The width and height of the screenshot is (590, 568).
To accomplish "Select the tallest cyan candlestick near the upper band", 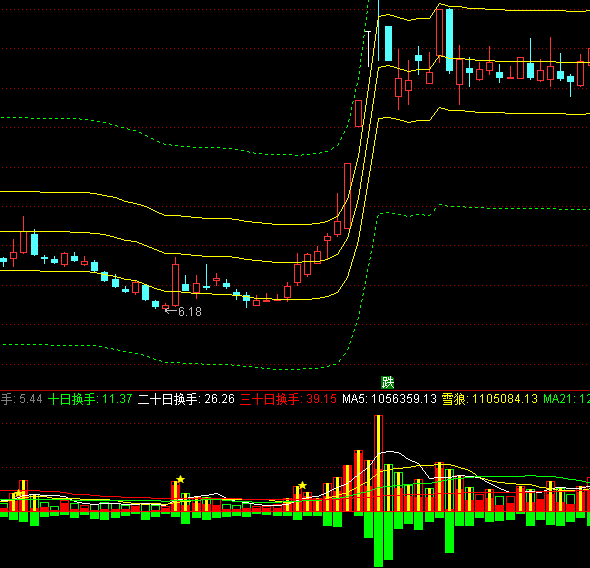I will [449, 40].
